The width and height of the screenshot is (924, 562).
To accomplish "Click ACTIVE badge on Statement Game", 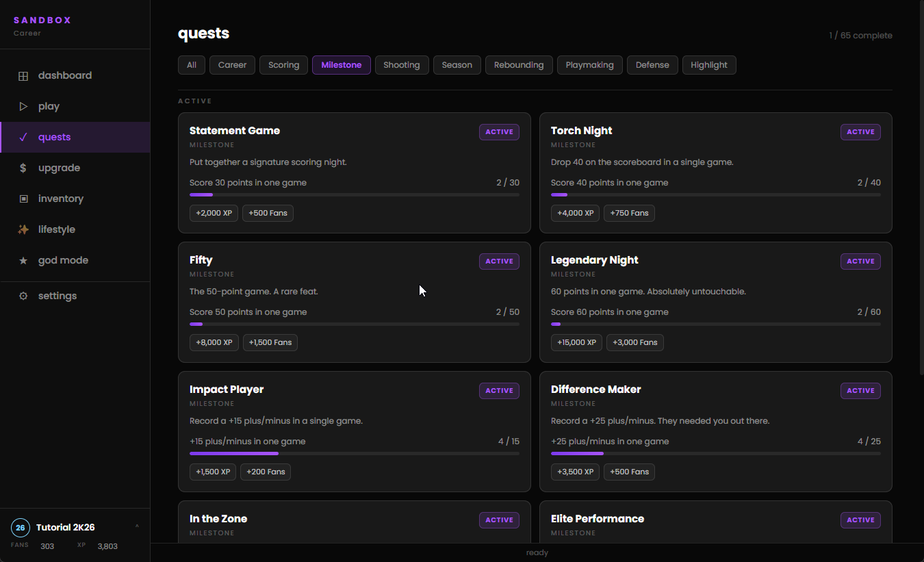I will point(499,132).
